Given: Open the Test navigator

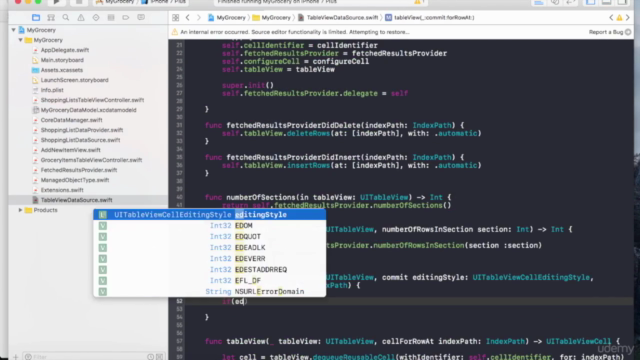Looking at the screenshot, I should click(x=96, y=18).
